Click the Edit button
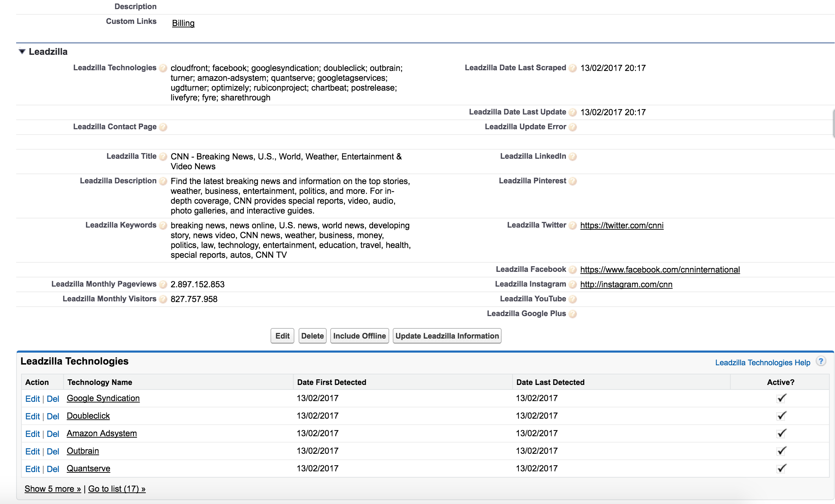The width and height of the screenshot is (835, 504). (282, 336)
